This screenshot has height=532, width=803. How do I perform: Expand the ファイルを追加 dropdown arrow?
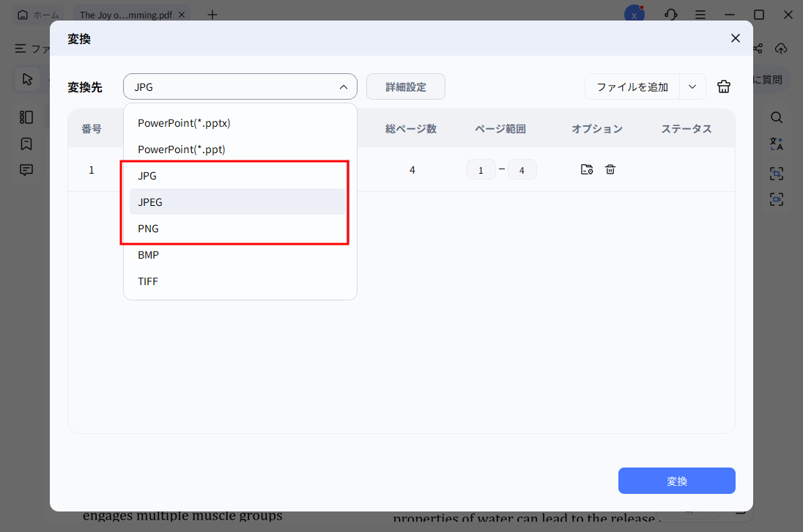tap(692, 86)
